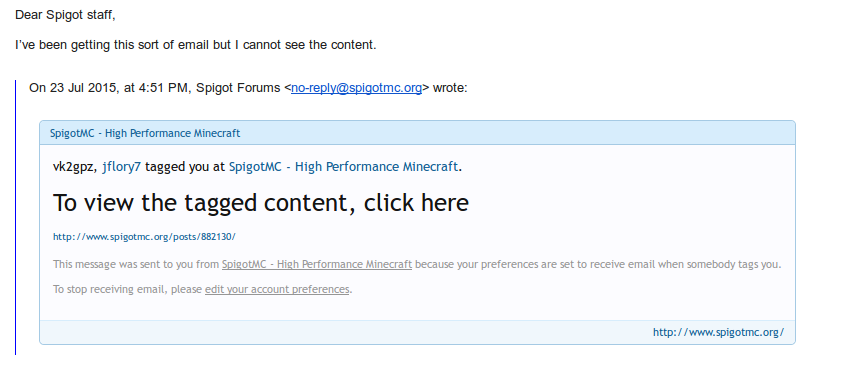Image resolution: width=852 pixels, height=376 pixels.
Task: Click the 'This message was sent to you from' text
Action: 136,265
